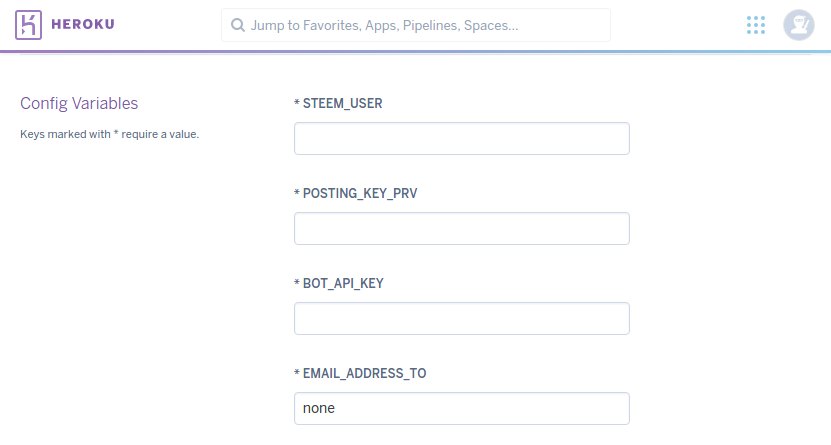Click the required asterisk before EMAIL_ADDRESS_TO
This screenshot has width=831, height=445.
click(x=297, y=372)
